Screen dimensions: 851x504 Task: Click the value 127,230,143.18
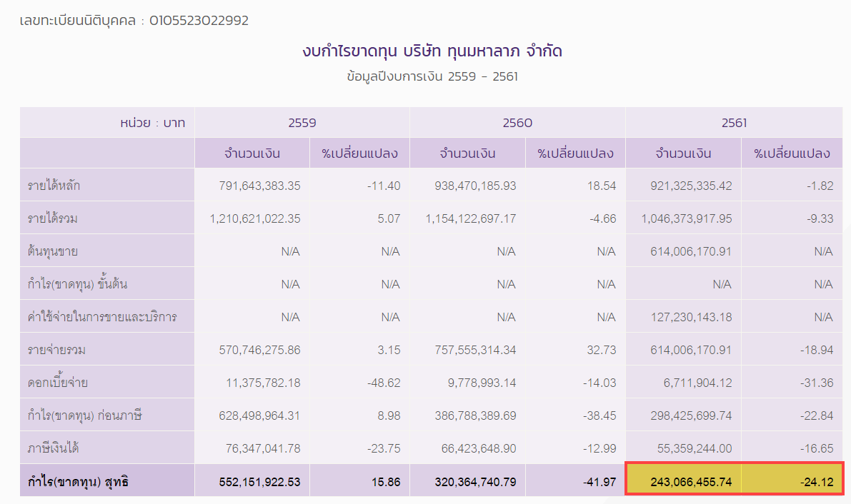(x=692, y=318)
